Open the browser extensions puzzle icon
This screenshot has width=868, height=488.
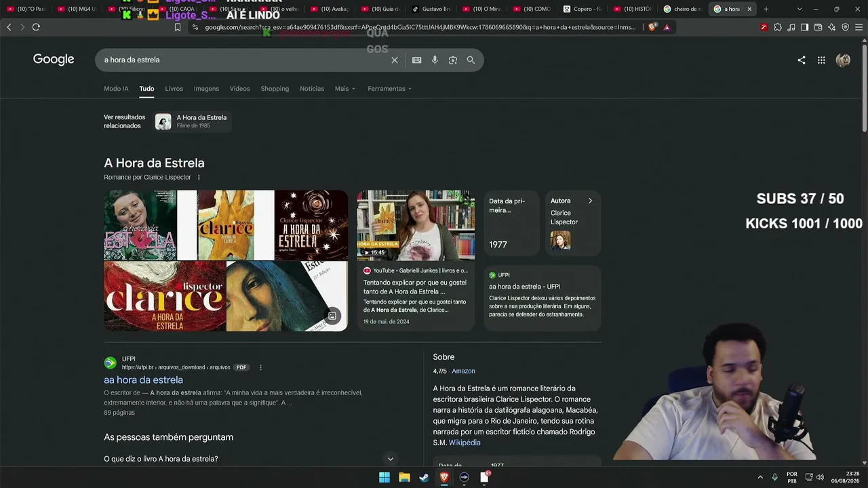tap(777, 27)
